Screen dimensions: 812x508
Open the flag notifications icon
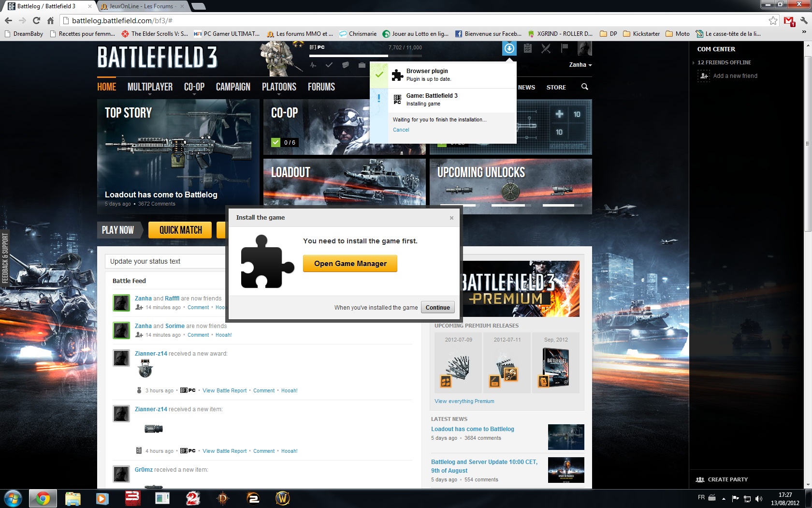pyautogui.click(x=564, y=48)
